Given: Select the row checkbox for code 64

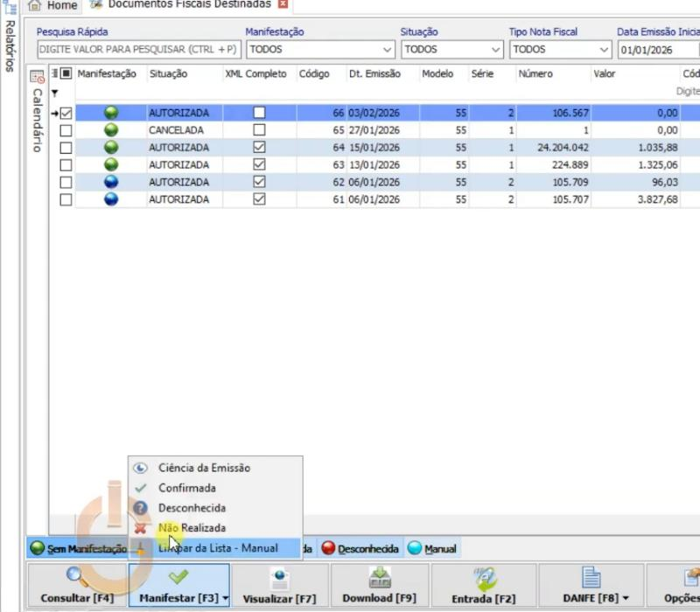Looking at the screenshot, I should coord(66,148).
